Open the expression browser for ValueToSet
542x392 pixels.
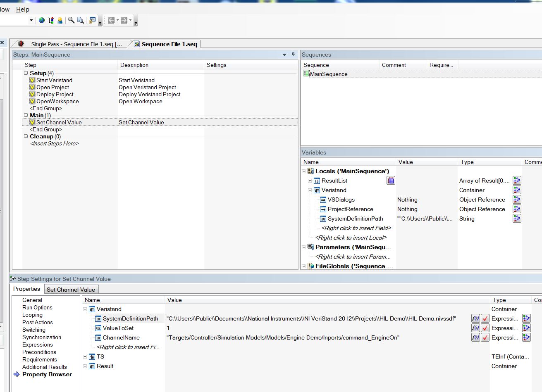[475, 328]
